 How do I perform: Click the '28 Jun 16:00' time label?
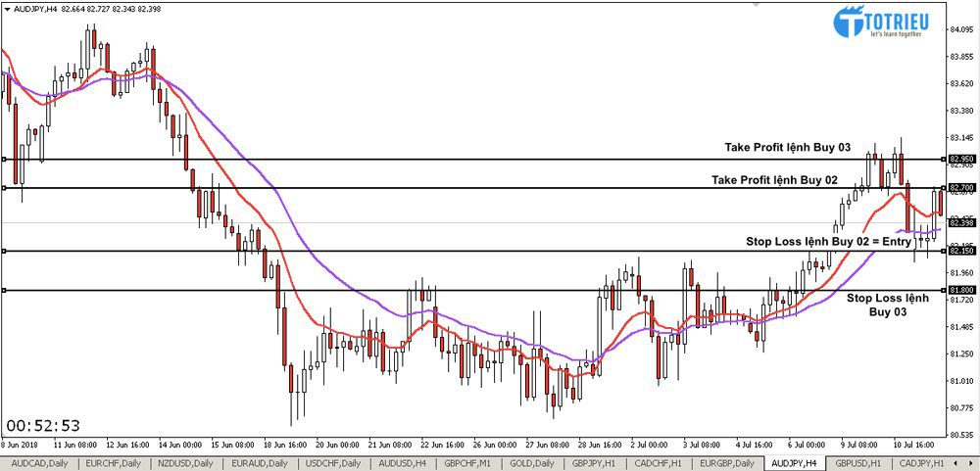pos(602,445)
